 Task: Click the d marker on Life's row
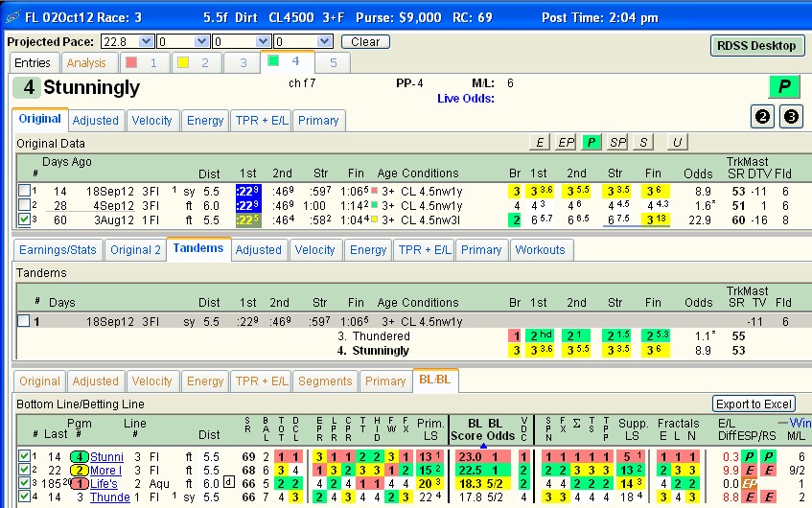(x=229, y=482)
